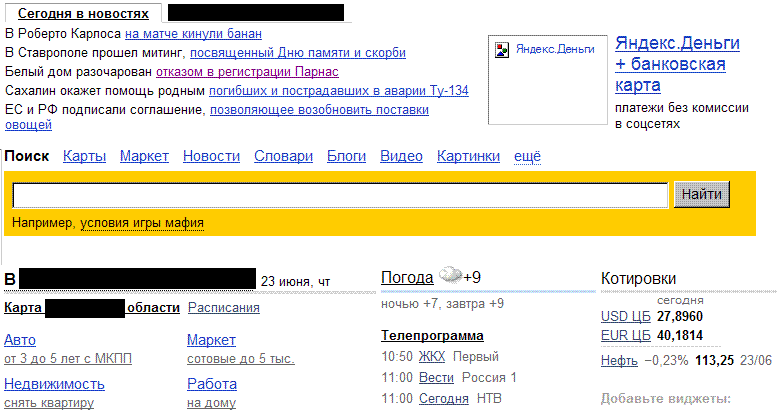Open the Карта области link
Viewport: 777px width, 411px height.
[x=92, y=308]
